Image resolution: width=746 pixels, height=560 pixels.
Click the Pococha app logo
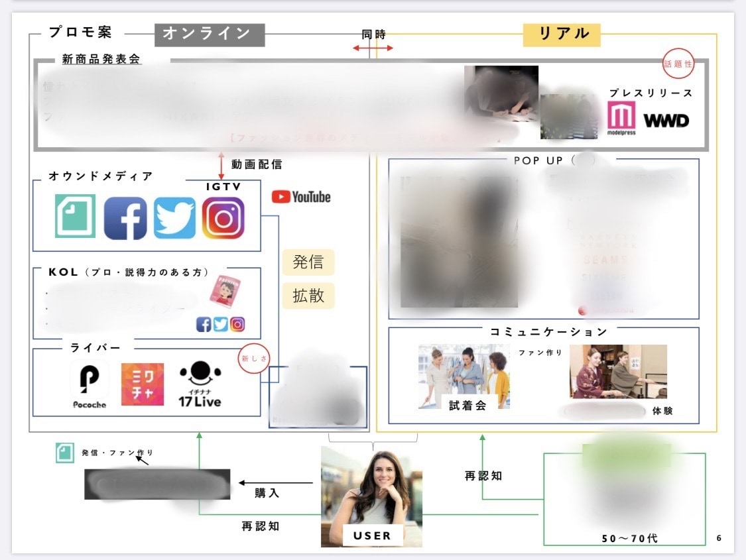[x=90, y=384]
